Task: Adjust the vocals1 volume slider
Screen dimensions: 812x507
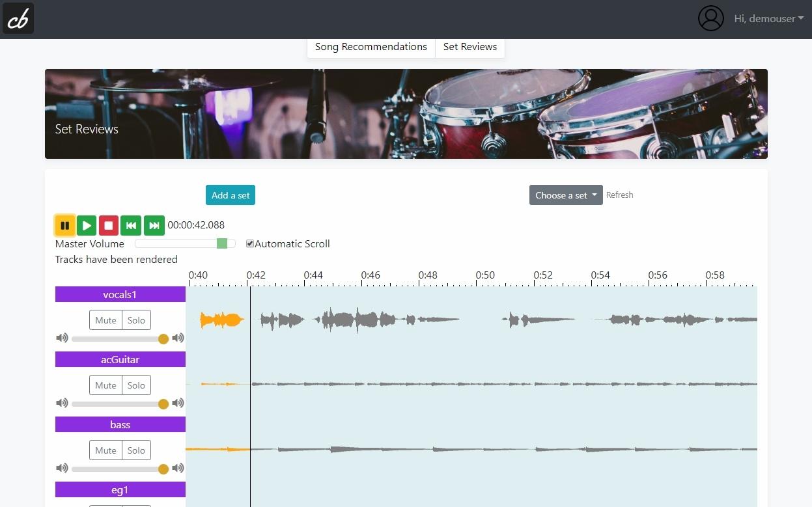Action: tap(120, 338)
